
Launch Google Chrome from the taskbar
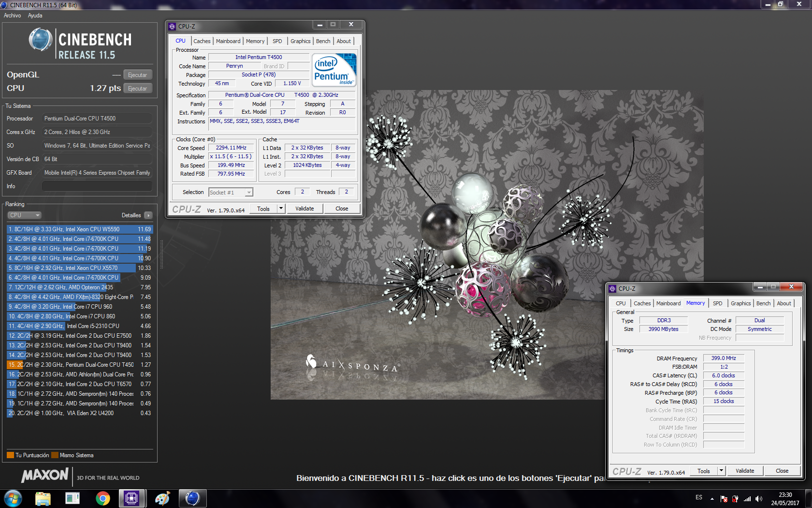102,498
